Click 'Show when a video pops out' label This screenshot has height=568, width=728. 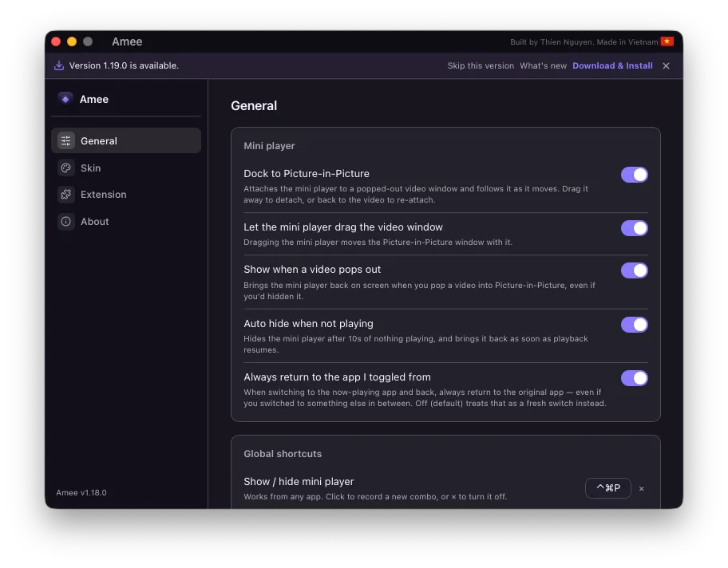312,269
